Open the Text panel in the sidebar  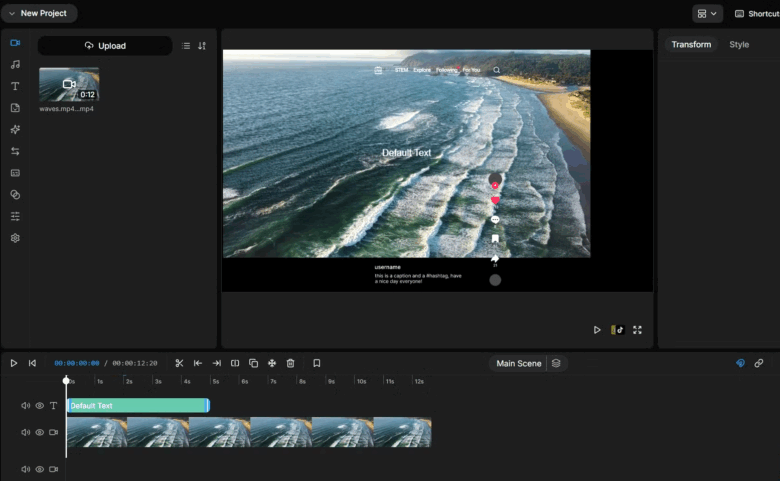(15, 86)
